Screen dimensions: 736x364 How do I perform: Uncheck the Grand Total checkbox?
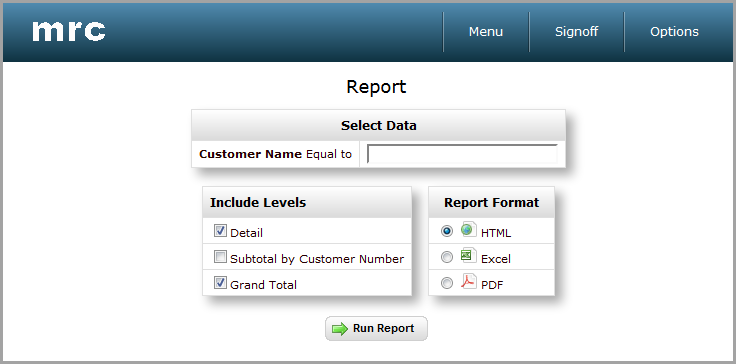click(220, 283)
